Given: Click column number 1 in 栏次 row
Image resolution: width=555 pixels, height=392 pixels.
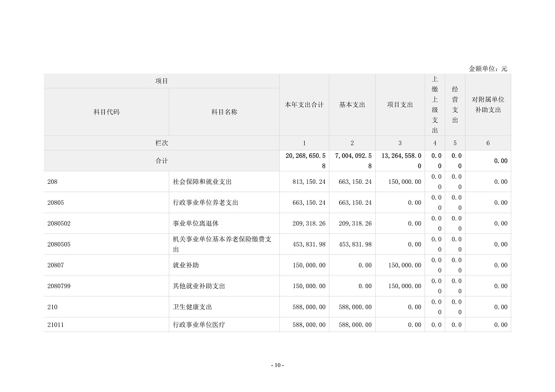Looking at the screenshot, I should pyautogui.click(x=304, y=143).
